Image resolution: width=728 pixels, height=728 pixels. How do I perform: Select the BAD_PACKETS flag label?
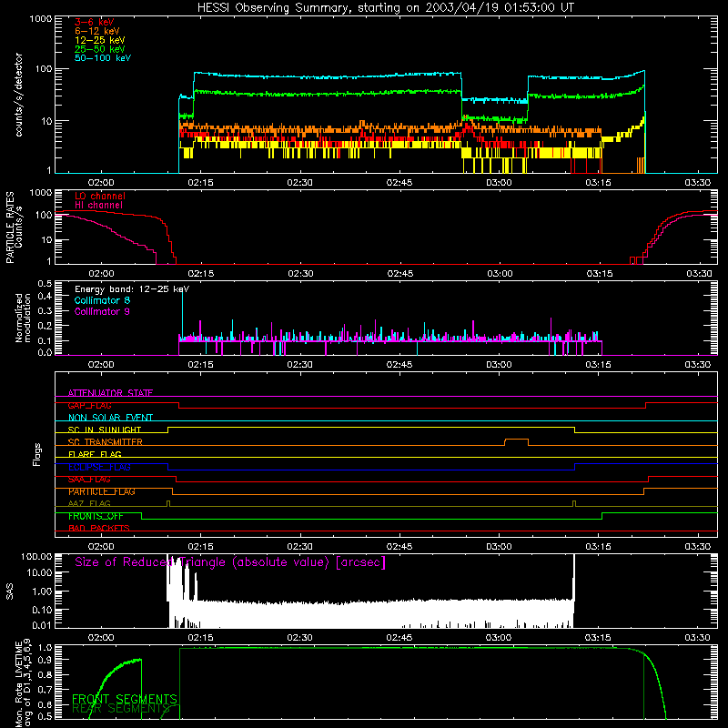tap(99, 529)
